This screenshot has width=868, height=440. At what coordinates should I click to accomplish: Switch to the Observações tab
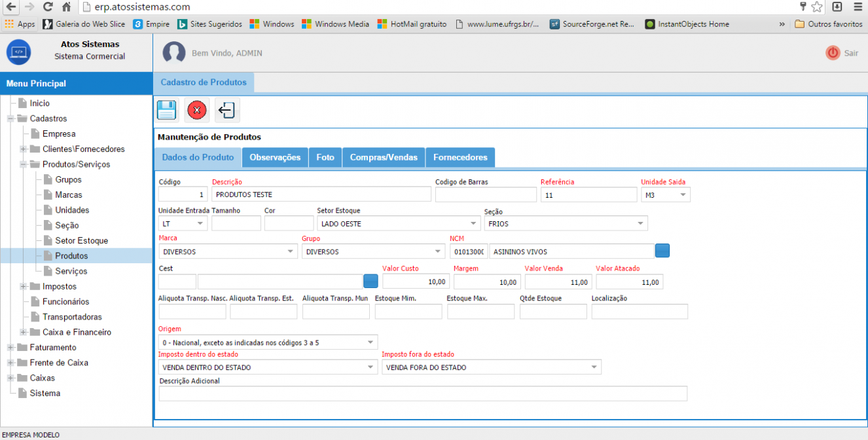click(x=275, y=157)
